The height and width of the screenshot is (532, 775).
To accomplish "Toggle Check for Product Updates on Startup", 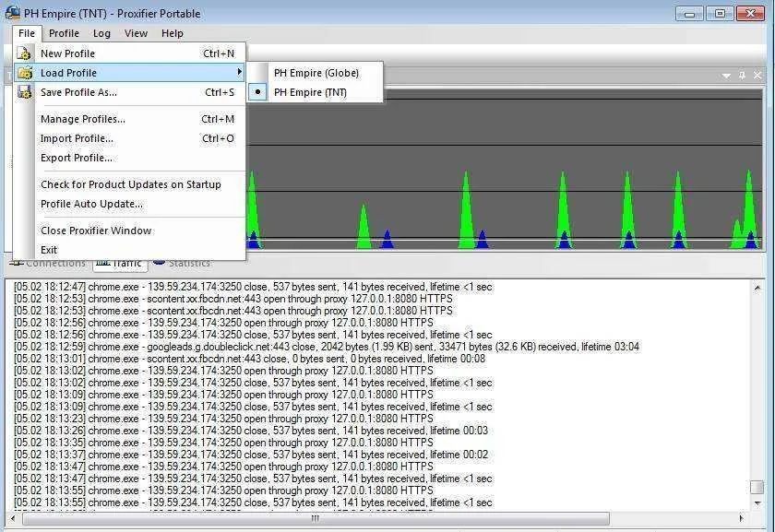I will pos(129,184).
